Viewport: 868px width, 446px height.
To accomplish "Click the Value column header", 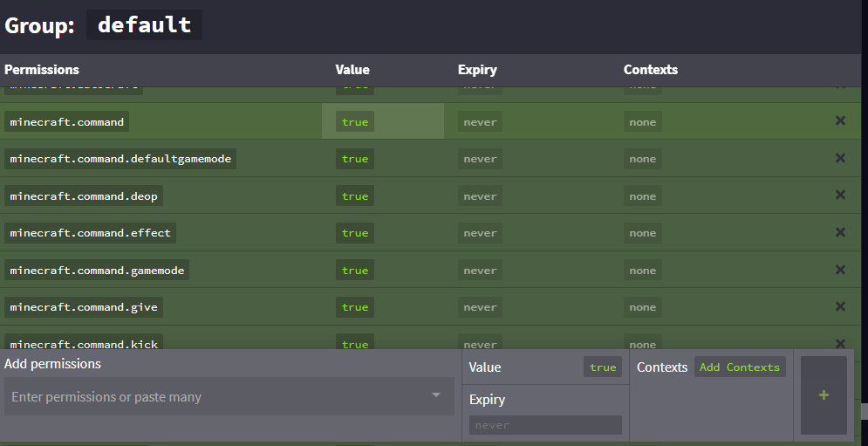I will coord(352,70).
